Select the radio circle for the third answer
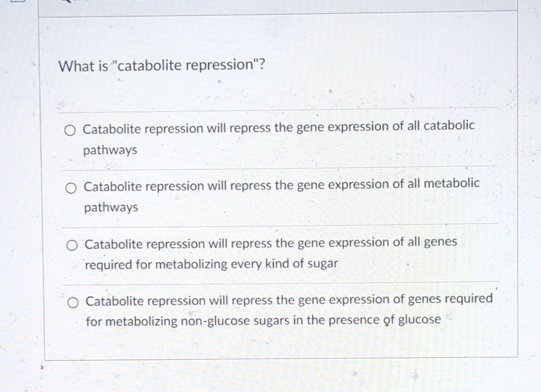 point(72,245)
